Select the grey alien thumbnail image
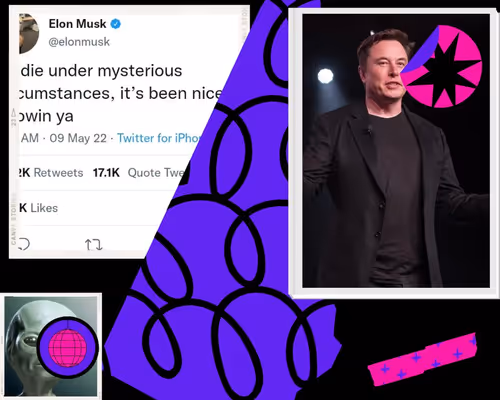The width and height of the screenshot is (500, 400). [x=52, y=346]
